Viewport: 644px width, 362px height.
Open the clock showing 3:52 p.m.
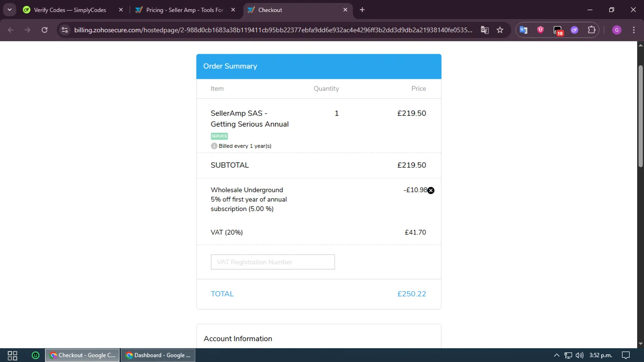pos(601,356)
